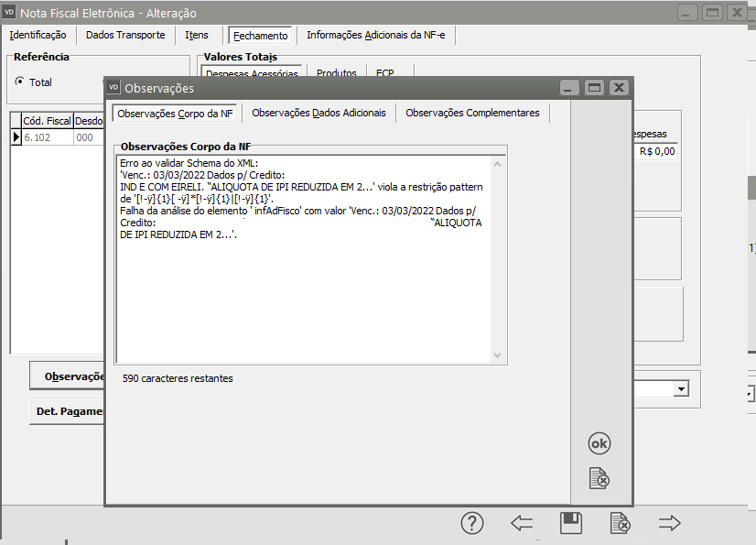Expand the dropdown beside the Observações dialog

coord(680,389)
